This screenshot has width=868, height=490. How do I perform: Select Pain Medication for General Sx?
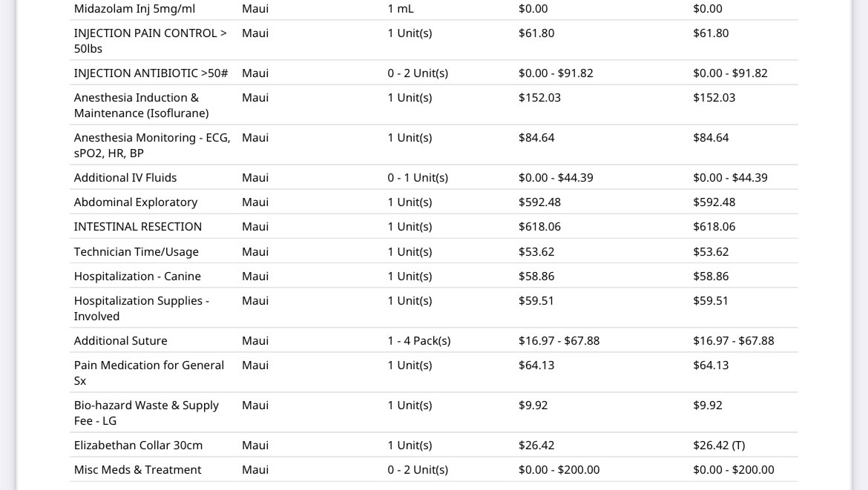[x=149, y=373]
